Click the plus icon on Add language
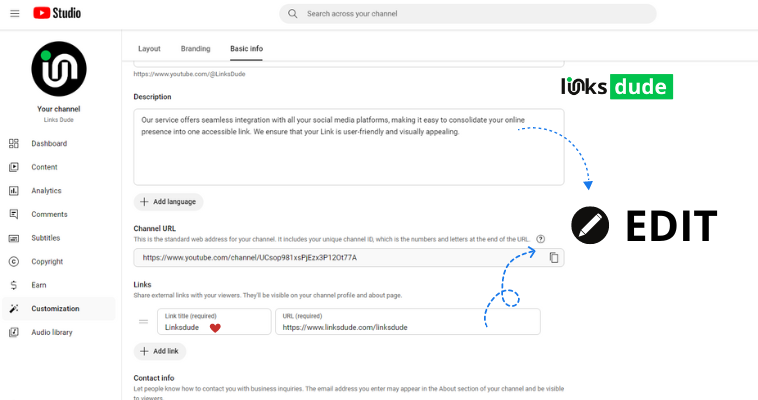The width and height of the screenshot is (758, 400). click(144, 202)
